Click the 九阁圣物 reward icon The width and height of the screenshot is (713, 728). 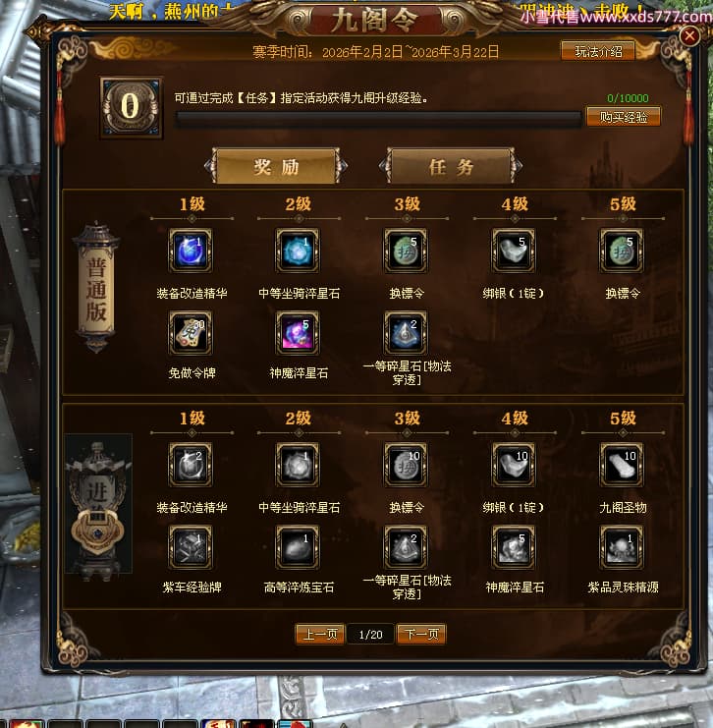click(x=622, y=465)
